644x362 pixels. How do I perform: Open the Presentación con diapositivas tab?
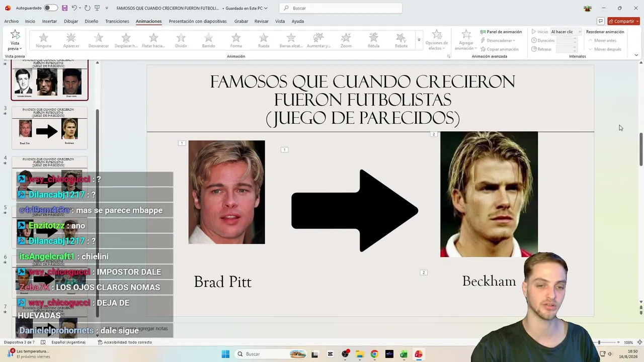click(x=198, y=21)
